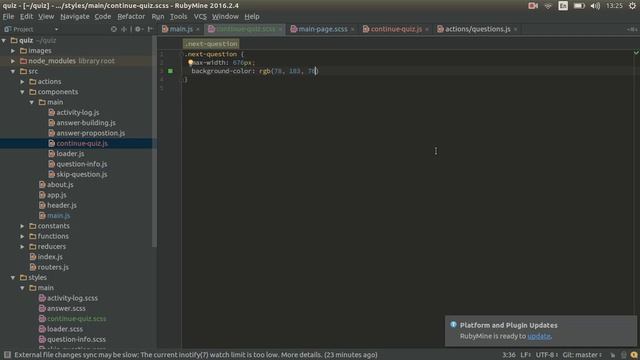
Task: Click the screen recording camera icon in system tray
Action: coord(533,6)
